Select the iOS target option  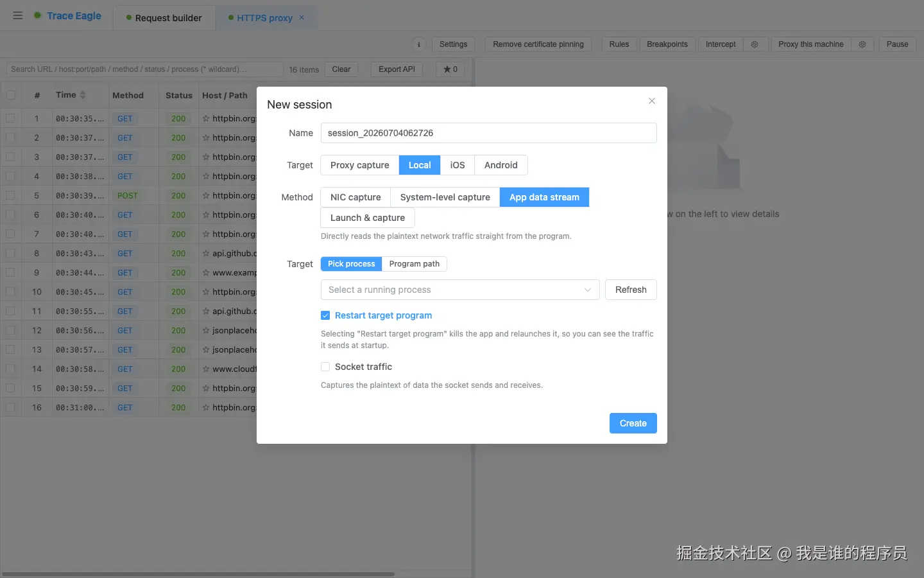[x=458, y=165]
